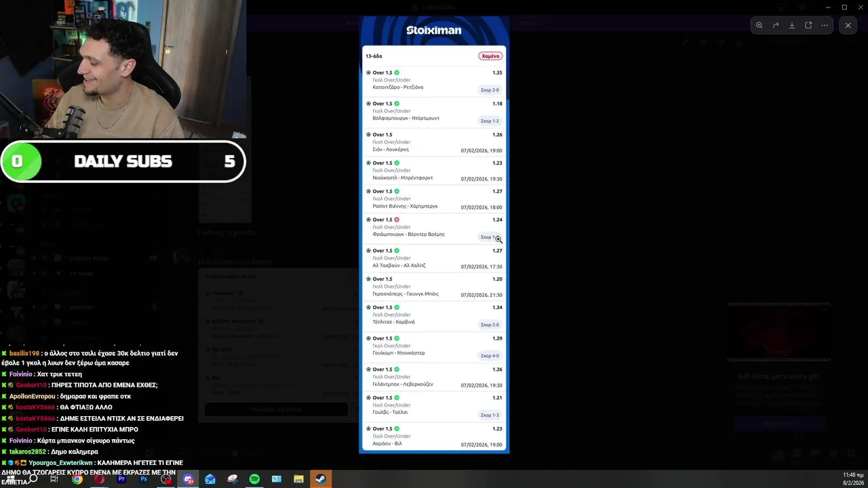
Task: Click the 07/02/2026, 18:00 date on the Ραπίντ row
Action: click(481, 207)
